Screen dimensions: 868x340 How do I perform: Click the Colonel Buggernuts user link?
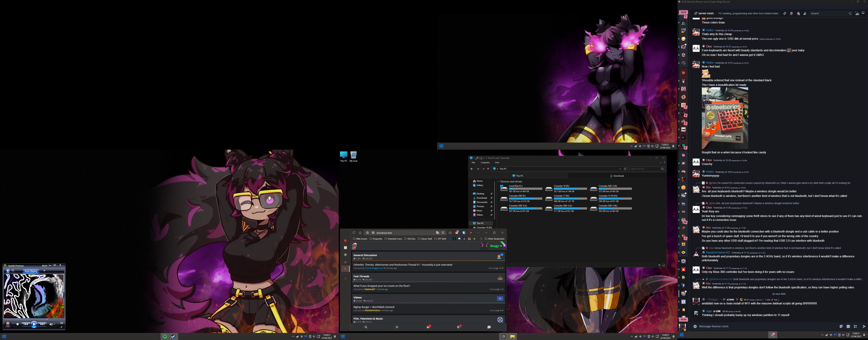coord(373,268)
